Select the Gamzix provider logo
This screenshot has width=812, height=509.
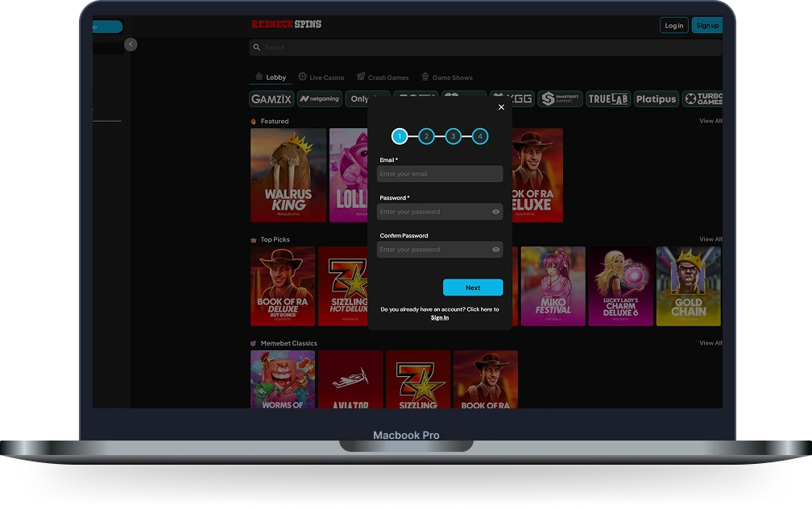tap(271, 99)
